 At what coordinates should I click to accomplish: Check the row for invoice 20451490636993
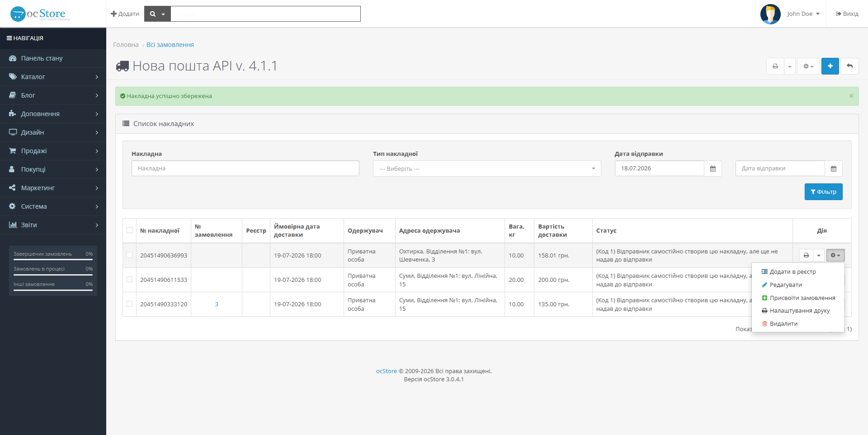130,255
